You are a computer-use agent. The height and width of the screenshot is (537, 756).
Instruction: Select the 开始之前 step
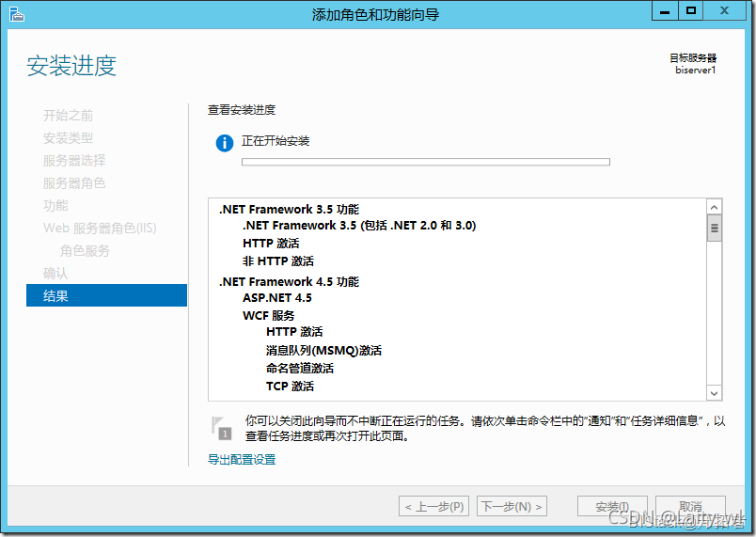click(x=68, y=116)
